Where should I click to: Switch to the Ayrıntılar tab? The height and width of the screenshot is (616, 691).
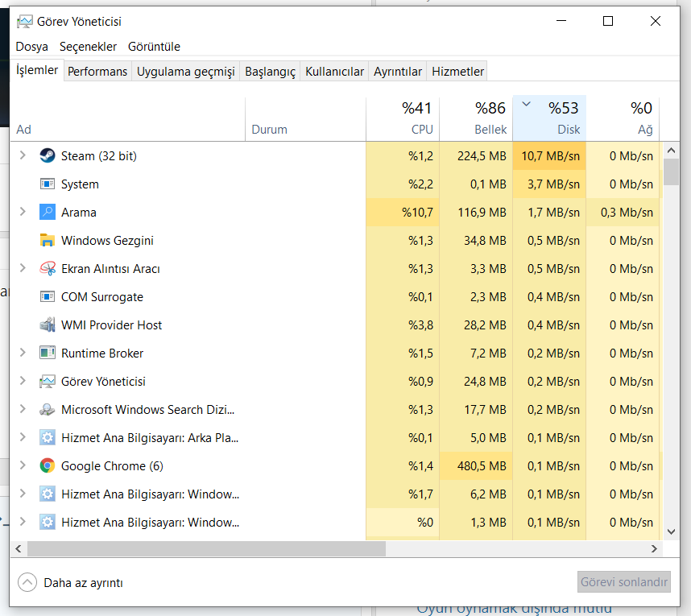pyautogui.click(x=398, y=72)
